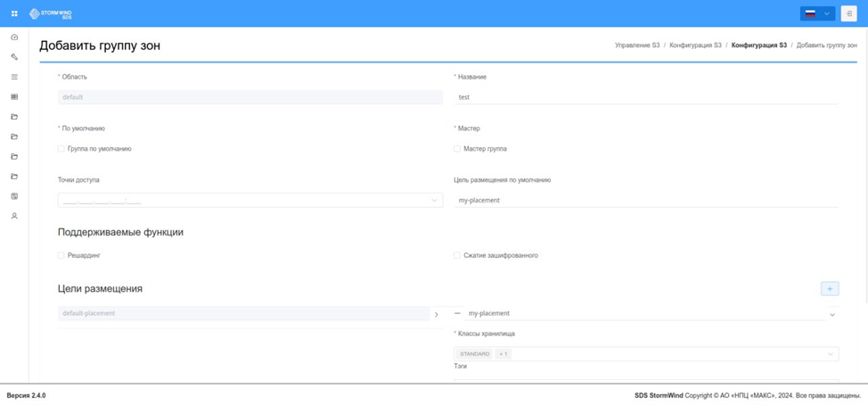The width and height of the screenshot is (868, 405).
Task: Click the STANDARD storage class tag
Action: point(475,354)
